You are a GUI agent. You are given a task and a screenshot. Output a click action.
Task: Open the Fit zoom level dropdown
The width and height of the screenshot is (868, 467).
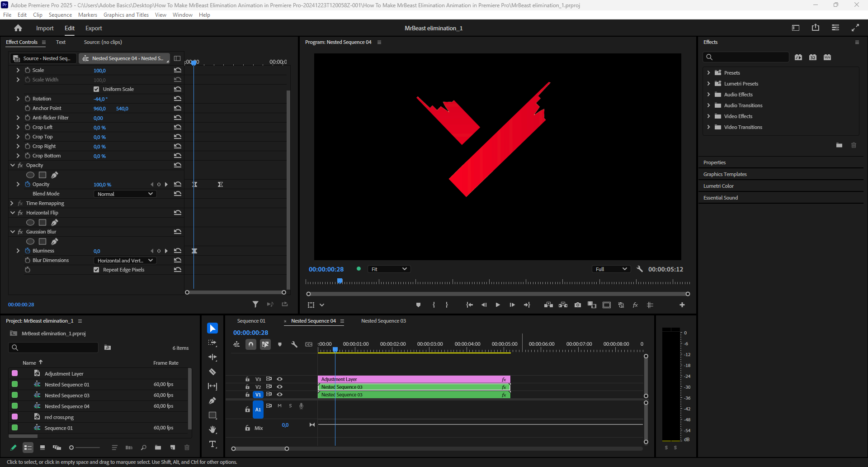coord(389,269)
